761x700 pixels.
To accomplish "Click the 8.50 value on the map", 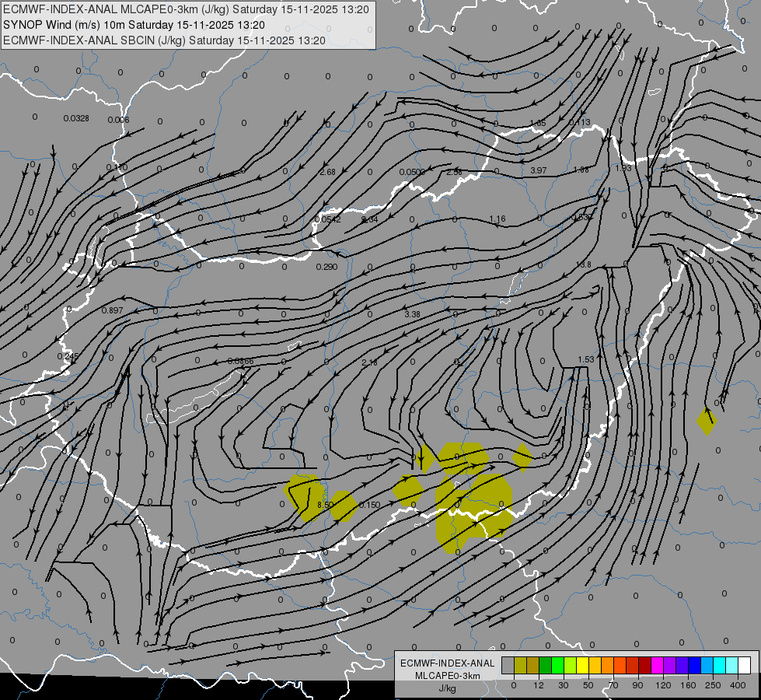I will tap(325, 505).
